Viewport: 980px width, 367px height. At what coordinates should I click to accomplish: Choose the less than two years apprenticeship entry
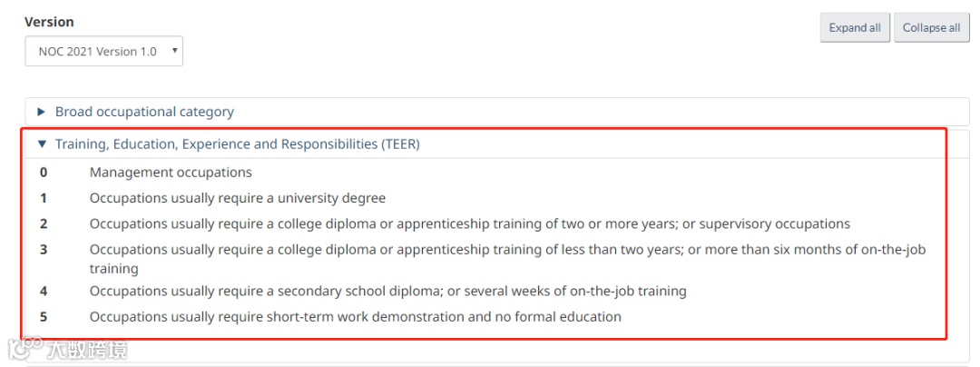(506, 249)
